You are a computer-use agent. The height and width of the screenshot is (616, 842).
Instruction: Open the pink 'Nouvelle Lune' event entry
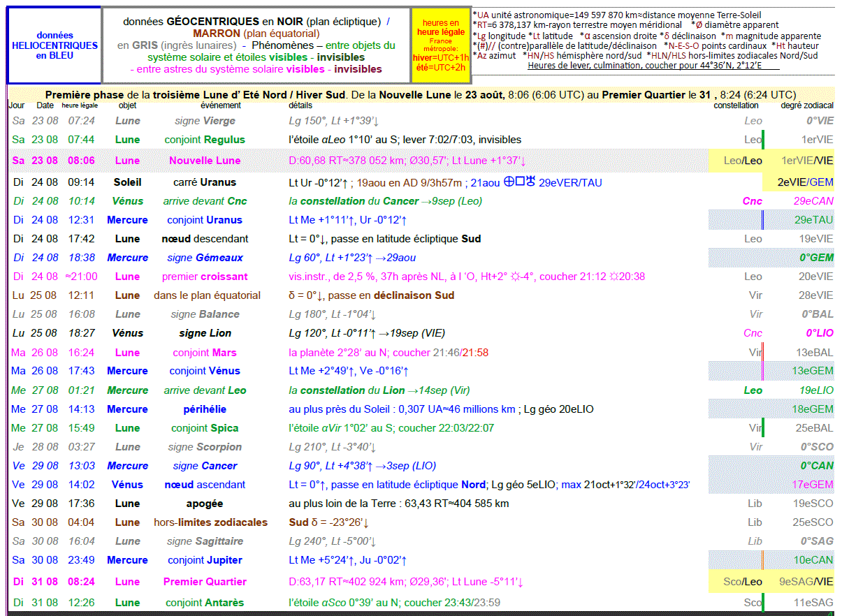(205, 161)
